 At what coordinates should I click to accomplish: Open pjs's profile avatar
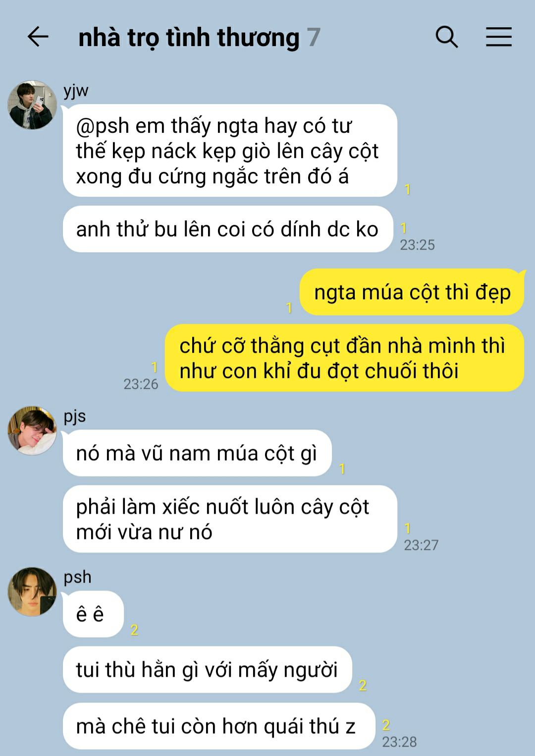click(32, 431)
